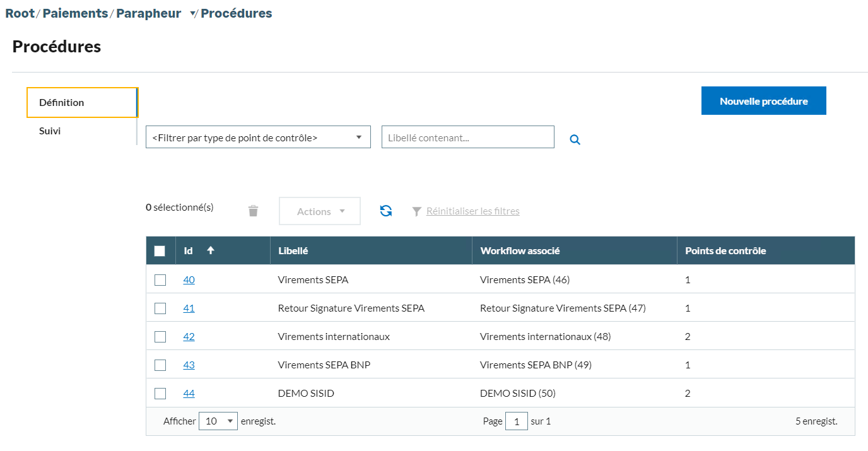
Task: Tick the DEMO SISID row checkbox
Action: [x=160, y=394]
